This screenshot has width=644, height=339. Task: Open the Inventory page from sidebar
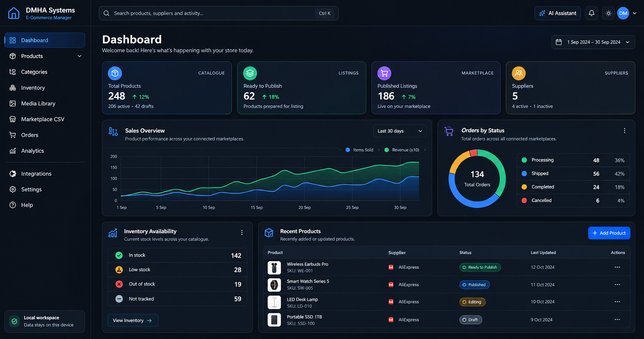(45, 88)
